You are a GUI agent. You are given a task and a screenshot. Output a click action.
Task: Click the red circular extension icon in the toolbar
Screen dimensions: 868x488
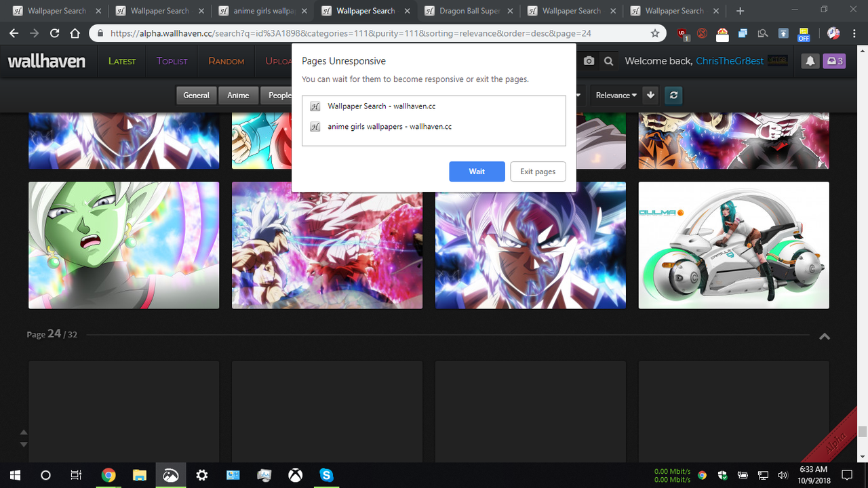[703, 33]
